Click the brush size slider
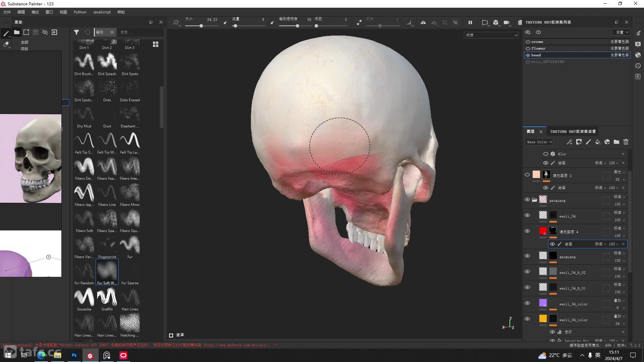644x362 pixels. [201, 26]
